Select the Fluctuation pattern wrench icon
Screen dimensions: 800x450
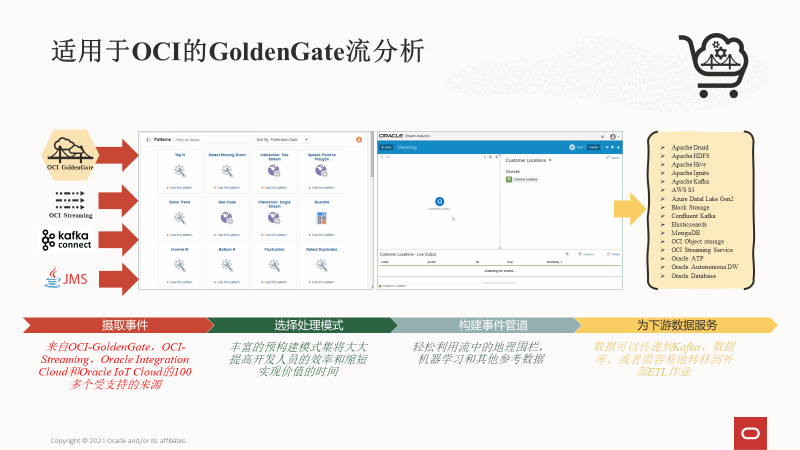point(274,265)
